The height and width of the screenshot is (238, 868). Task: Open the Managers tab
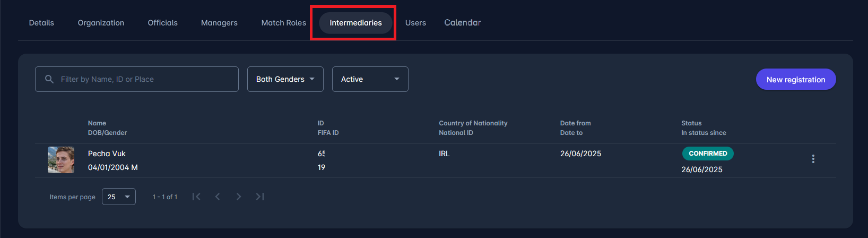coord(219,23)
